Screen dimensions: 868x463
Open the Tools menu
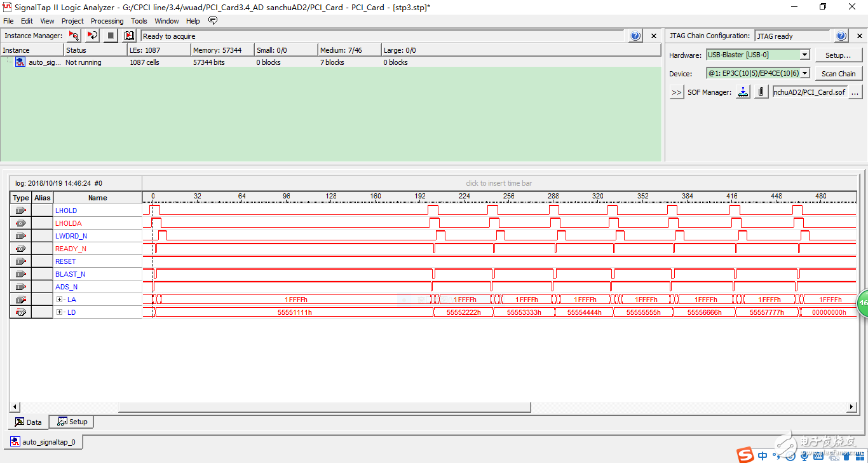click(x=139, y=21)
